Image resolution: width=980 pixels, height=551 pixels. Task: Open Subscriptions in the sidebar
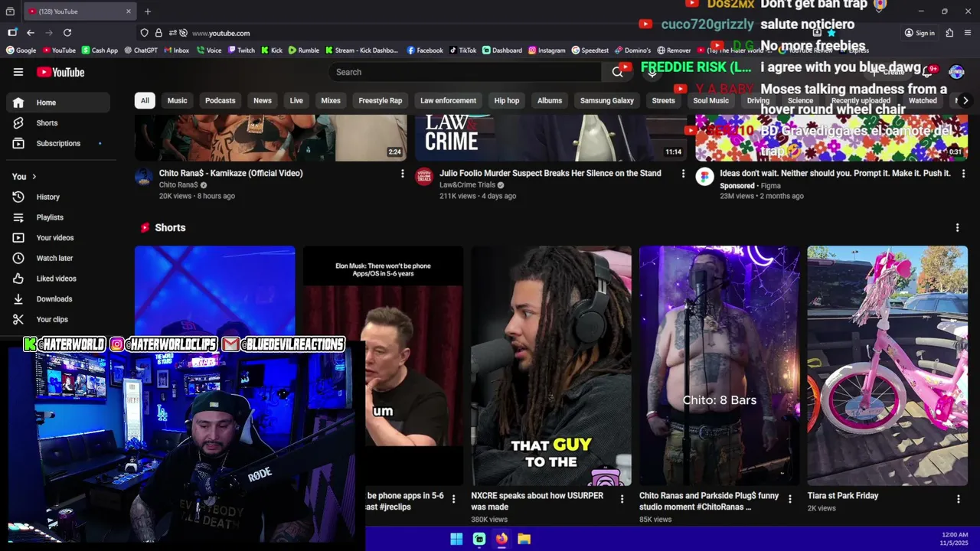[57, 143]
